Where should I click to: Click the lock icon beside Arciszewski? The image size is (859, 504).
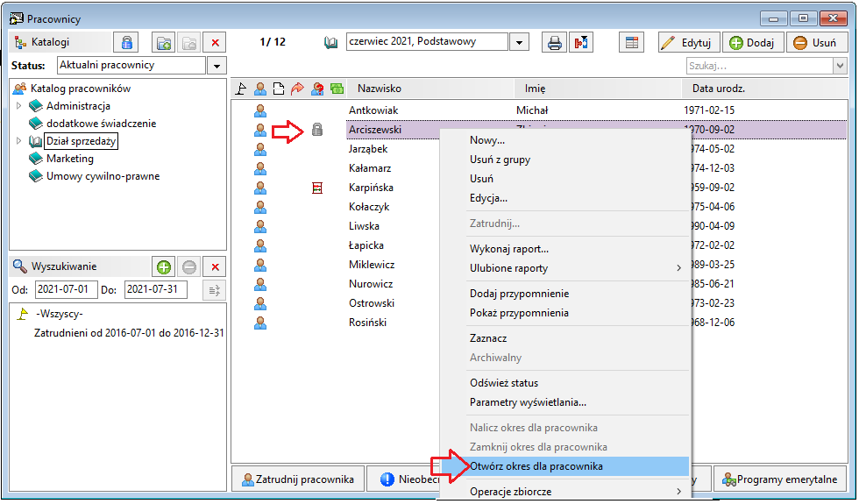[317, 130]
